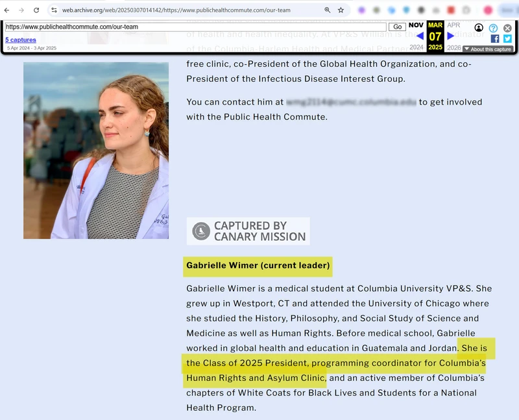This screenshot has height=420, width=519.
Task: Open the portrait photo of the woman in white coat
Action: pyautogui.click(x=96, y=151)
